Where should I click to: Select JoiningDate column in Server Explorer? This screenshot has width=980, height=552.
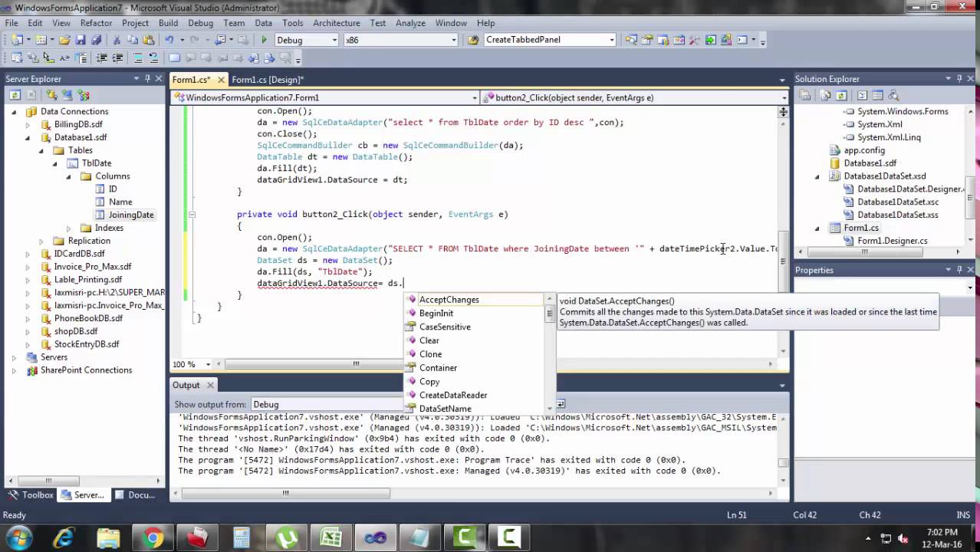pos(130,215)
